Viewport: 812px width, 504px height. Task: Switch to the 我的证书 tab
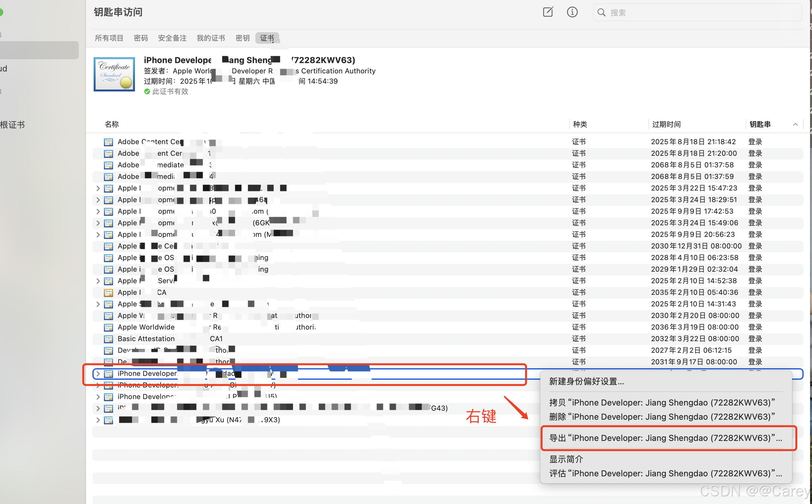(211, 38)
